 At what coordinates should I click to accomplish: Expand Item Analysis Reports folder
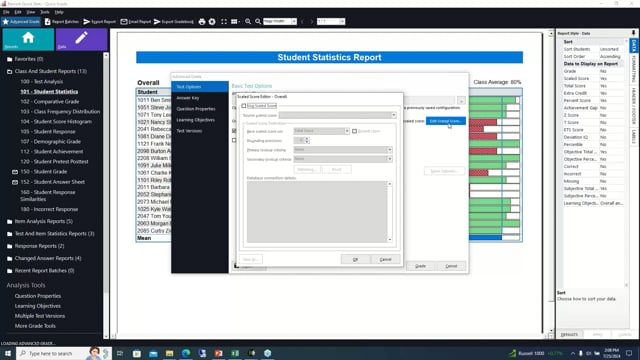click(x=40, y=222)
